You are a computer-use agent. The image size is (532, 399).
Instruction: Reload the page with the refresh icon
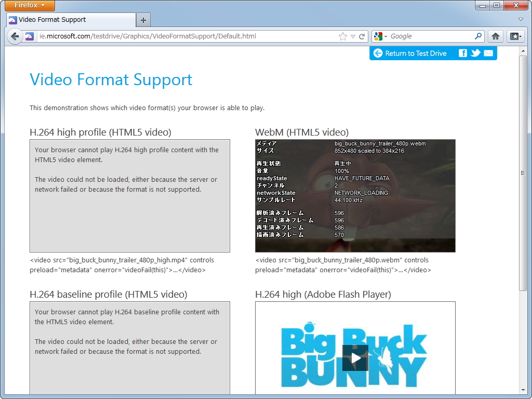[x=363, y=36]
